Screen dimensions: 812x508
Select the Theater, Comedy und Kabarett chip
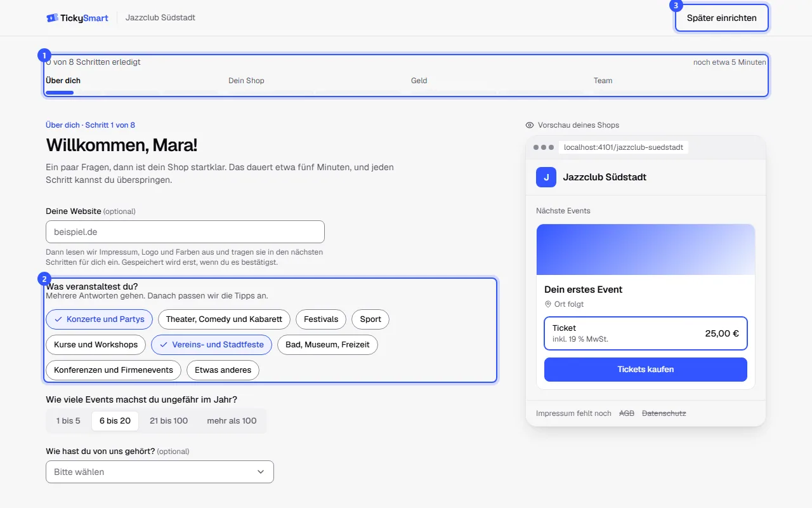click(x=224, y=319)
